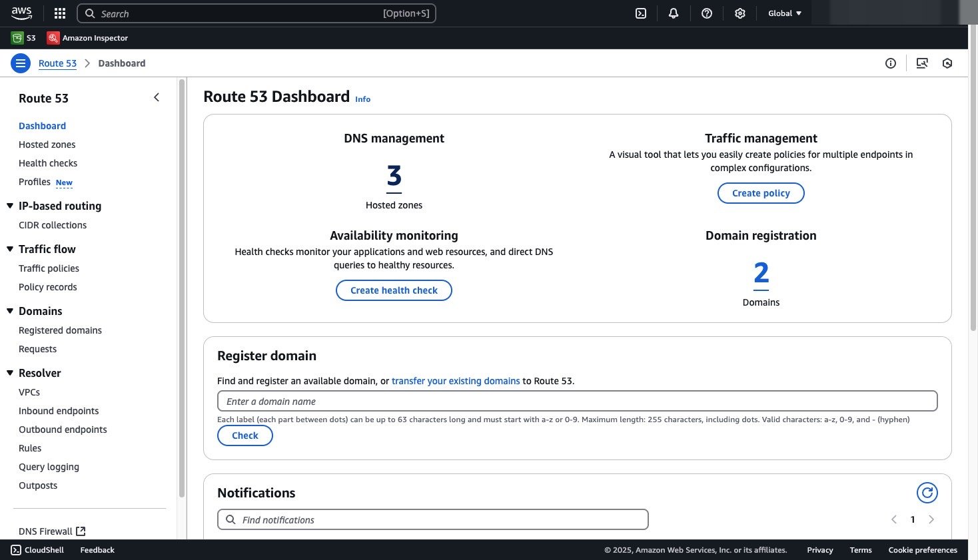This screenshot has height=560, width=978.
Task: Collapse the Domains section
Action: pyautogui.click(x=10, y=311)
